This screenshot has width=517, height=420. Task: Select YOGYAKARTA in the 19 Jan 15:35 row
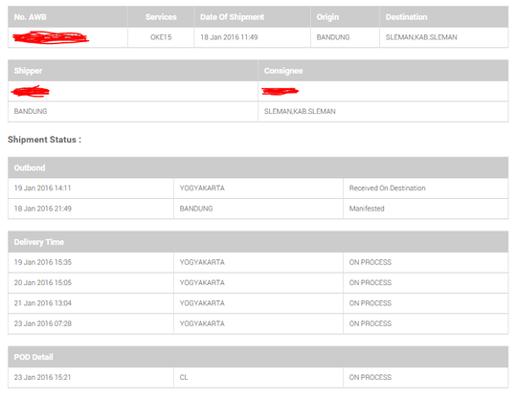202,262
